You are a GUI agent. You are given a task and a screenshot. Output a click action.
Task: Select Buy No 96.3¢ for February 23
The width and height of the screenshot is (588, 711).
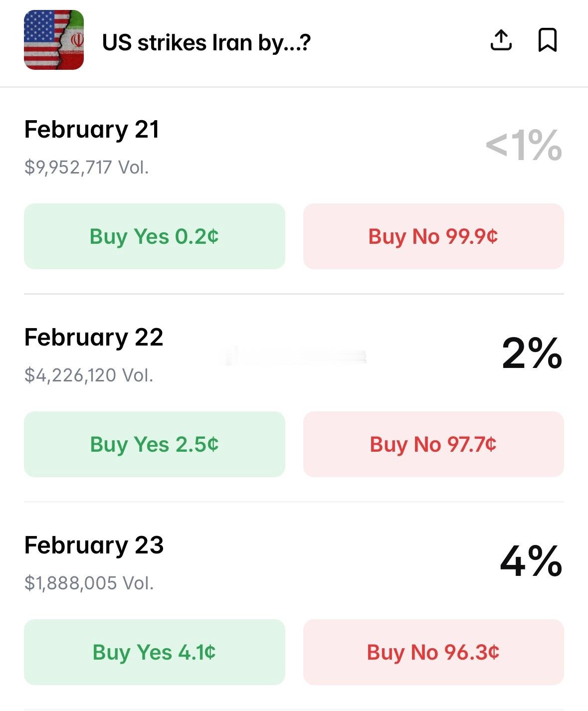(x=433, y=652)
